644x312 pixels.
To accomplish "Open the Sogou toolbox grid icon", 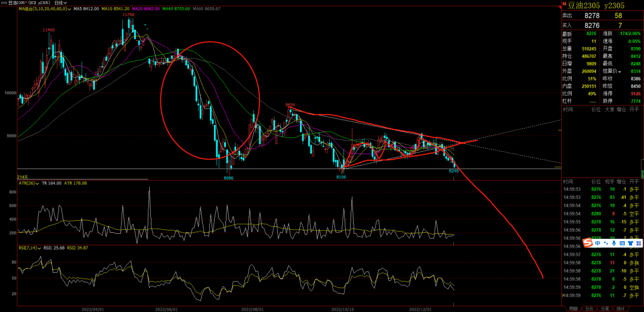I will (638, 243).
